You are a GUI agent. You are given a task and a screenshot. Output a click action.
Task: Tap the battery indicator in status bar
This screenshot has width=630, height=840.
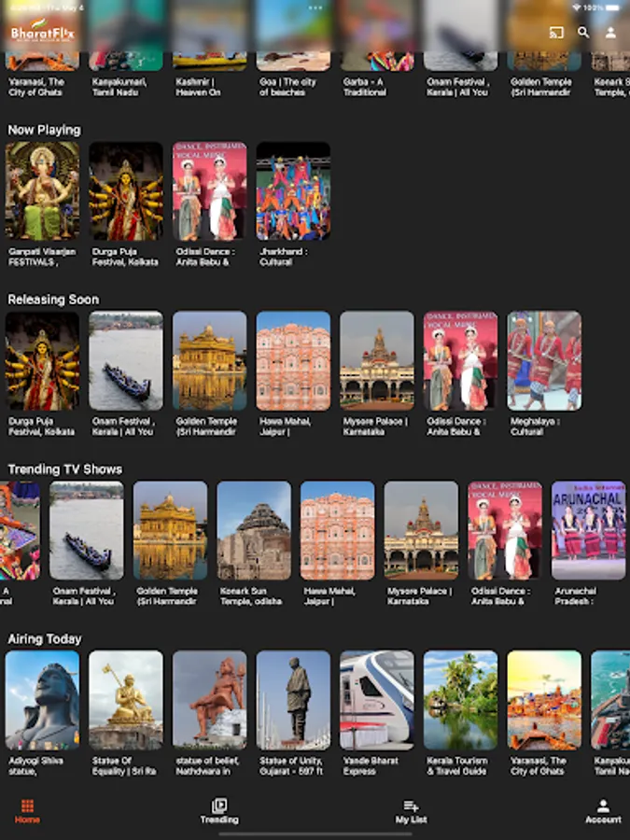point(612,7)
